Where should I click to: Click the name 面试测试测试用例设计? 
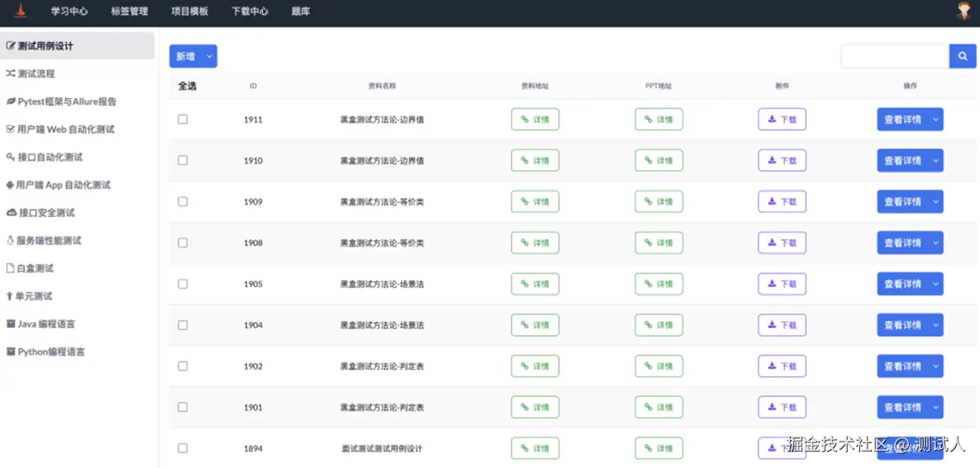pos(382,449)
